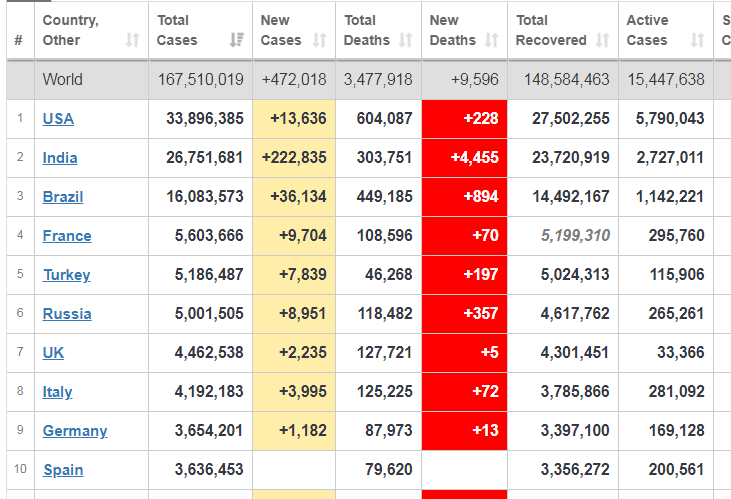Image resolution: width=731 pixels, height=499 pixels.
Task: Click Turkey new deaths +197 cell
Action: pyautogui.click(x=464, y=275)
